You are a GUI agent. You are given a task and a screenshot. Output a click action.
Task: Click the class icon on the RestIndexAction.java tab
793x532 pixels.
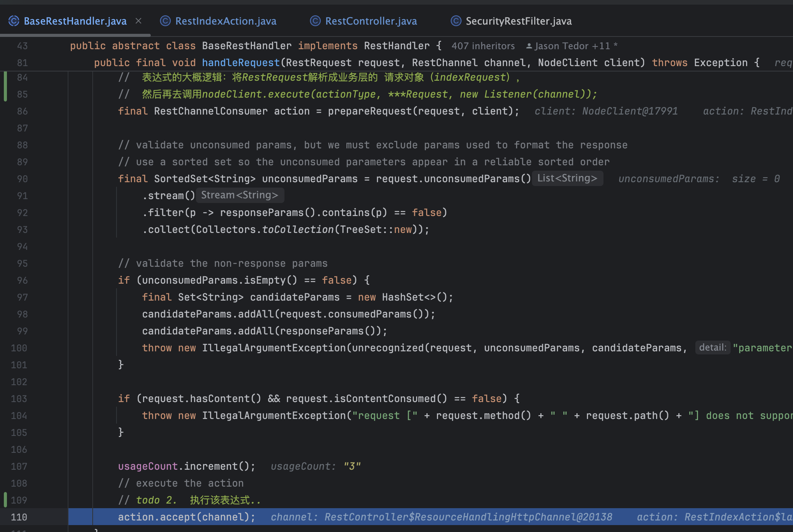tap(165, 21)
